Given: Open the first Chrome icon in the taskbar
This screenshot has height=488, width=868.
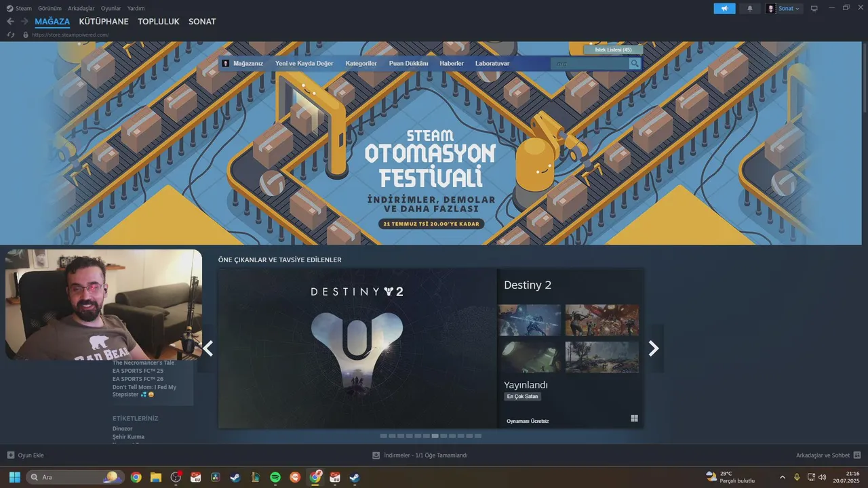Looking at the screenshot, I should point(136,477).
